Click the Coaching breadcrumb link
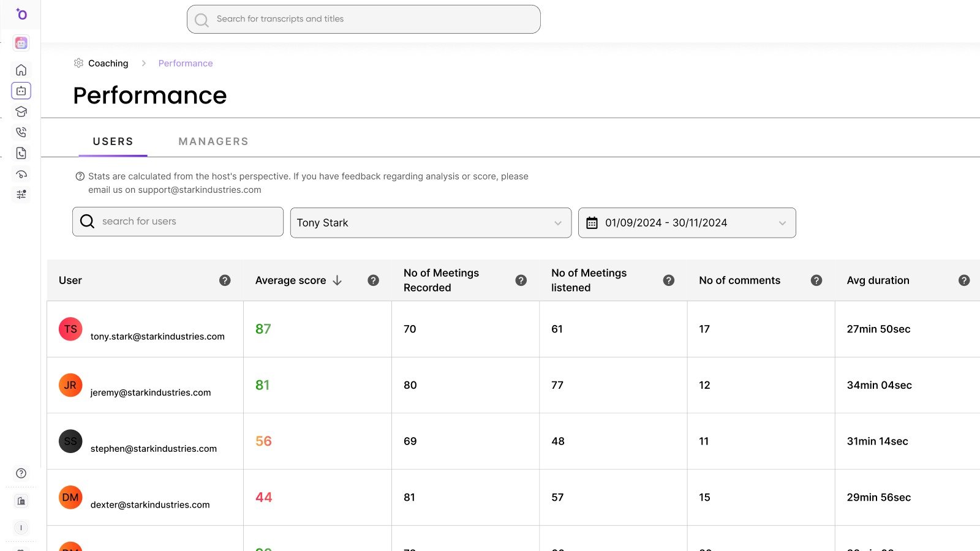Viewport: 980px width, 551px height. tap(108, 63)
